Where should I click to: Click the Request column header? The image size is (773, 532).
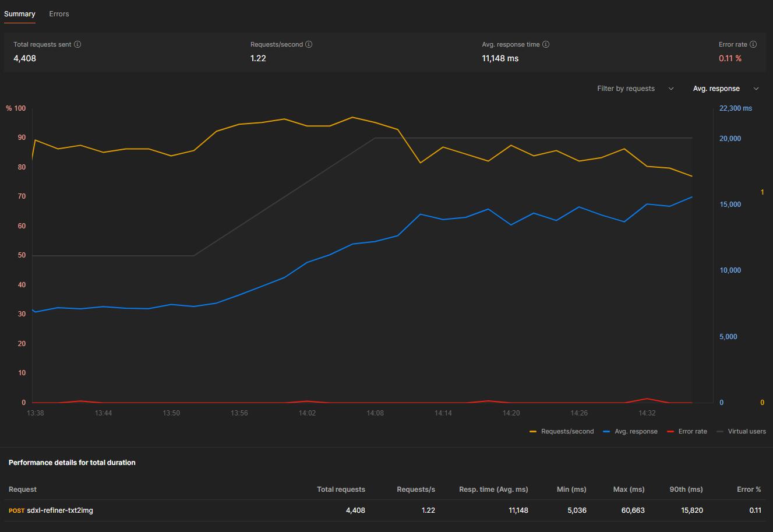click(x=23, y=489)
